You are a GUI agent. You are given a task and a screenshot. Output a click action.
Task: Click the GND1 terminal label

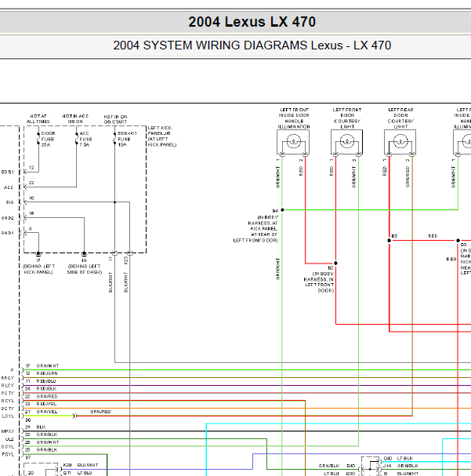pyautogui.click(x=8, y=233)
